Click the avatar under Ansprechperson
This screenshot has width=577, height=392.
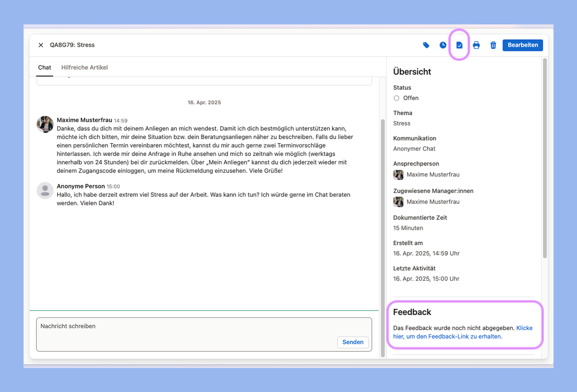[398, 175]
